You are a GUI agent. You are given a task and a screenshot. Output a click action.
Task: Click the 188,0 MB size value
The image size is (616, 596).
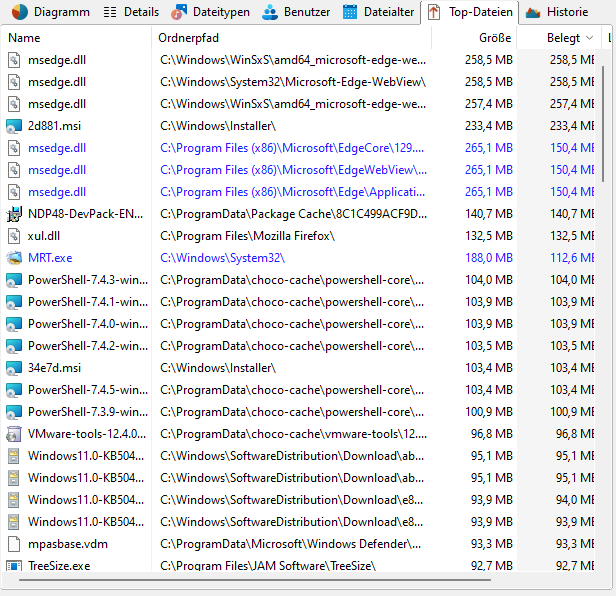[489, 258]
